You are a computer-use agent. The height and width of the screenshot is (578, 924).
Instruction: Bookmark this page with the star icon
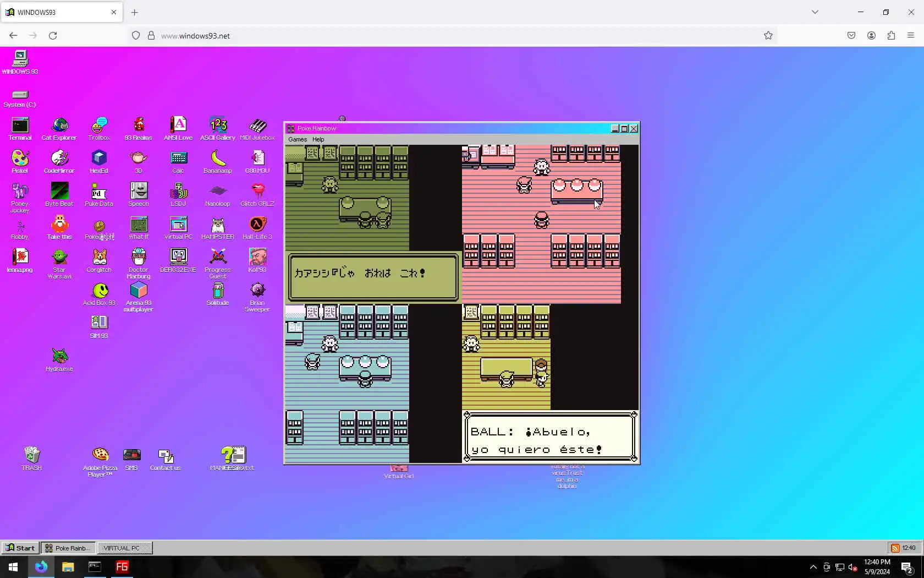tap(768, 35)
